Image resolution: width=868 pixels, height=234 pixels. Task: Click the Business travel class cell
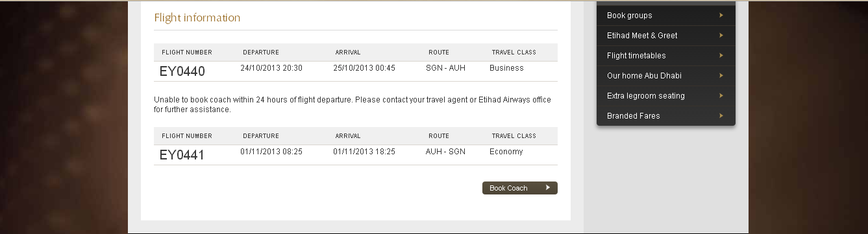[x=506, y=68]
